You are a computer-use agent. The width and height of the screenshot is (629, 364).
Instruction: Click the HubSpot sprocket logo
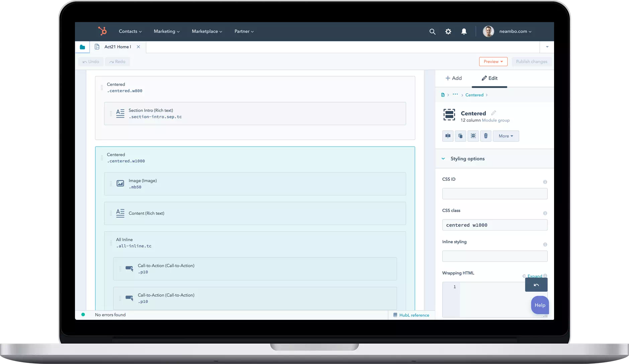102,31
